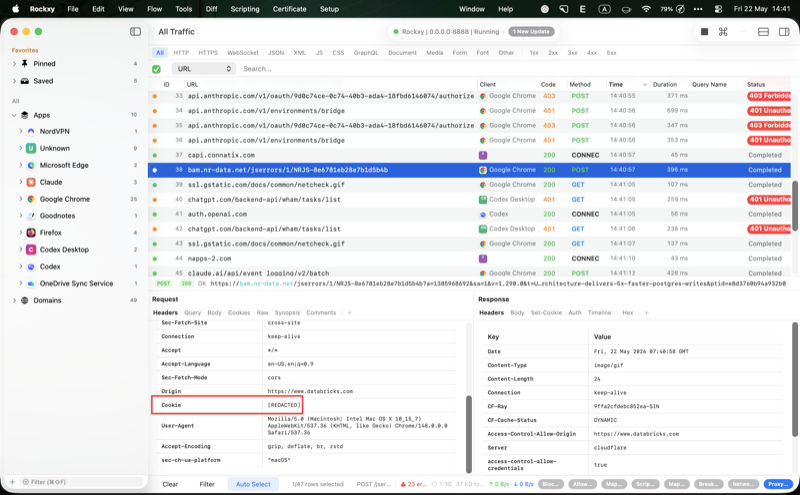Stop proxy recording with the square icon
800x495 pixels.
click(704, 32)
